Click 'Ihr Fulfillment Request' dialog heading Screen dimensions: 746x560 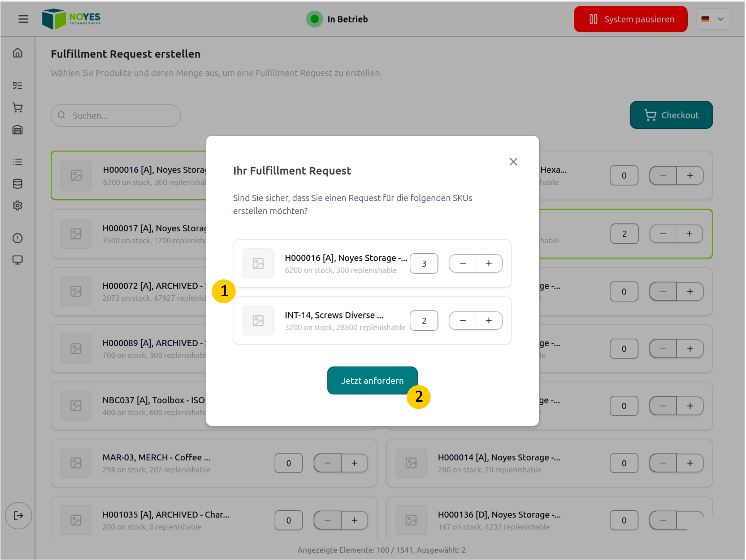[292, 171]
